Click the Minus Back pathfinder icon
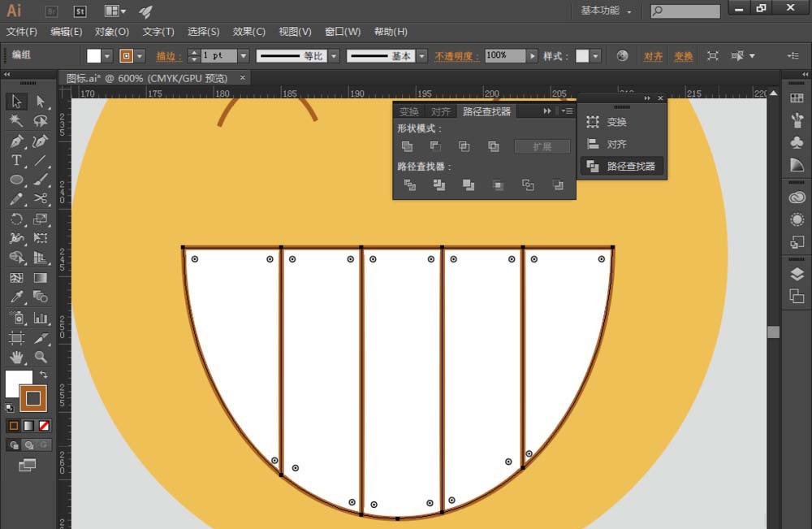The width and height of the screenshot is (812, 529). point(558,185)
